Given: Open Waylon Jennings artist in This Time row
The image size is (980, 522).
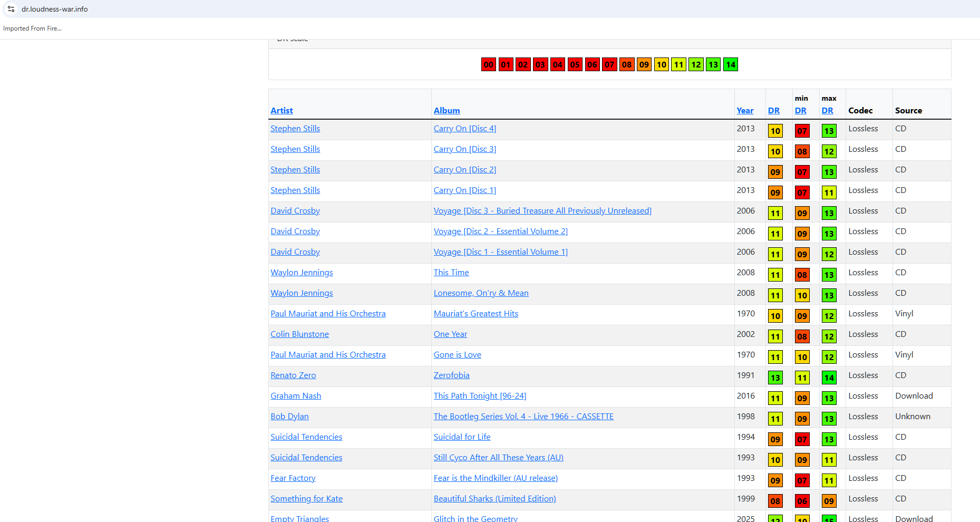Looking at the screenshot, I should pyautogui.click(x=302, y=273).
